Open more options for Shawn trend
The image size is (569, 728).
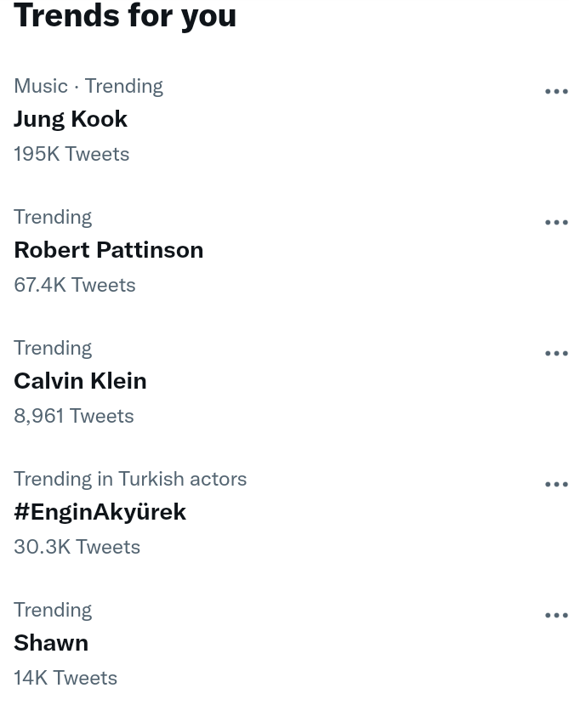click(x=556, y=615)
